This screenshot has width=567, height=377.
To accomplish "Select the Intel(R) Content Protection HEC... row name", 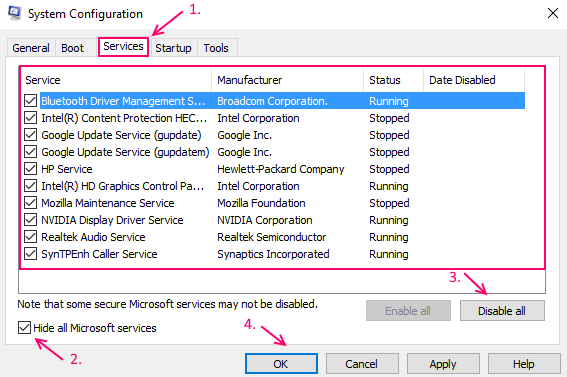I will tap(124, 118).
